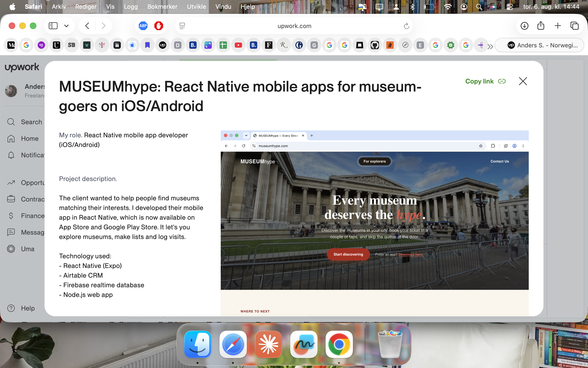Open Freeform from the Dock
The image size is (588, 368).
click(304, 344)
